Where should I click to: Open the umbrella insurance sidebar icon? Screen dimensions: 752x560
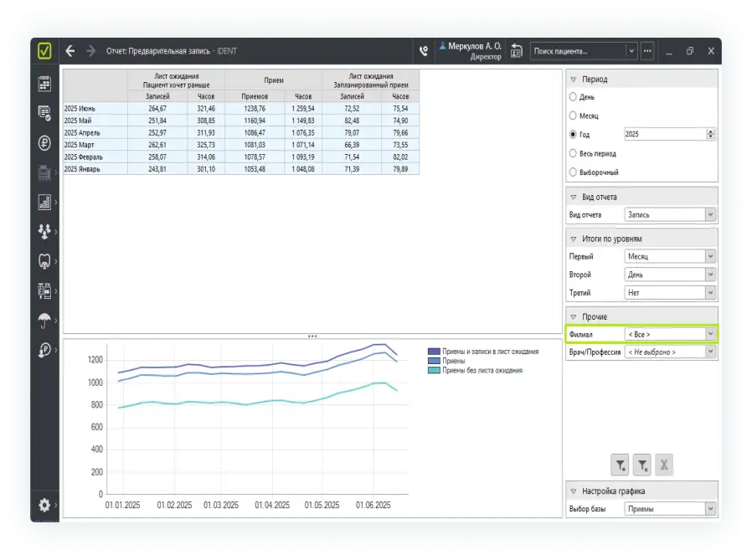tap(45, 321)
